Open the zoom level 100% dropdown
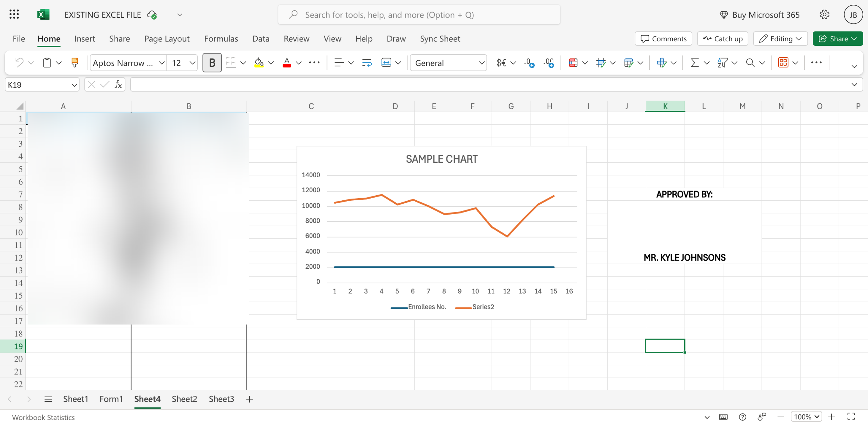 tap(806, 417)
